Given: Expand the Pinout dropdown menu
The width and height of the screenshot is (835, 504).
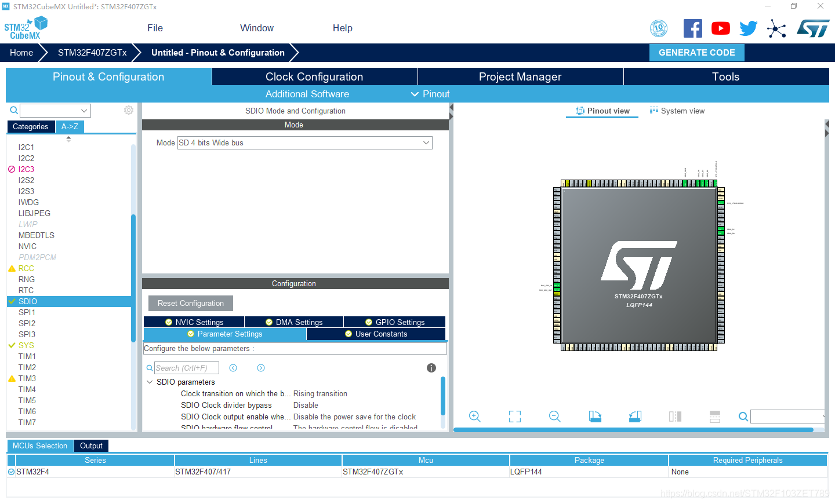Looking at the screenshot, I should [430, 94].
